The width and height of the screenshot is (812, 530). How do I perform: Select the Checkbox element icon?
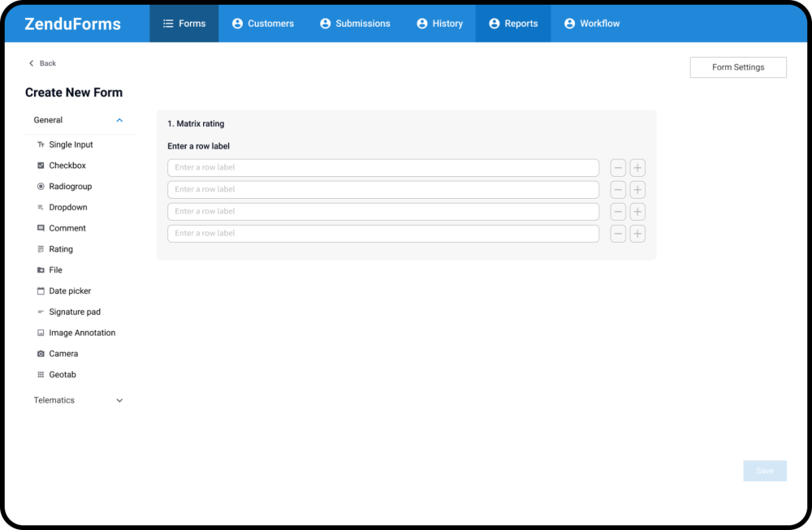click(41, 166)
